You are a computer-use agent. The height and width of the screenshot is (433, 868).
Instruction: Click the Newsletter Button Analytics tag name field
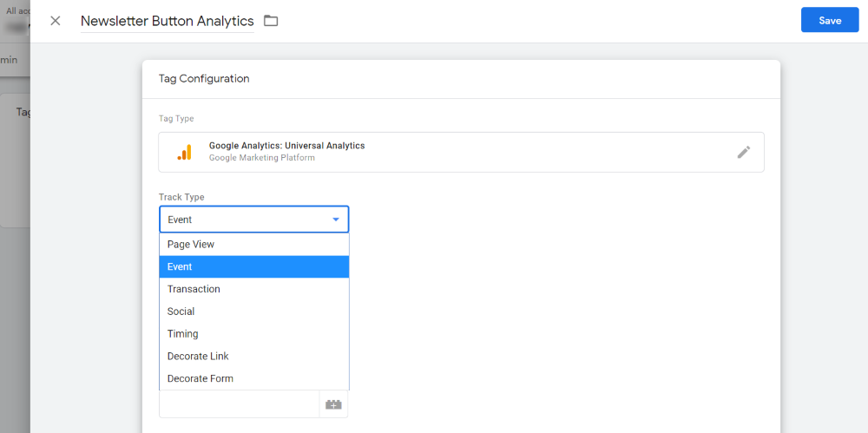tap(168, 21)
